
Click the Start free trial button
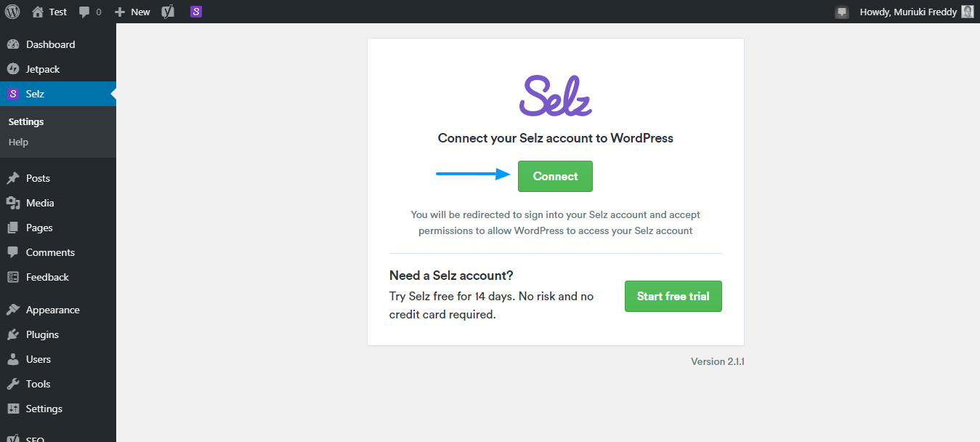pyautogui.click(x=673, y=297)
